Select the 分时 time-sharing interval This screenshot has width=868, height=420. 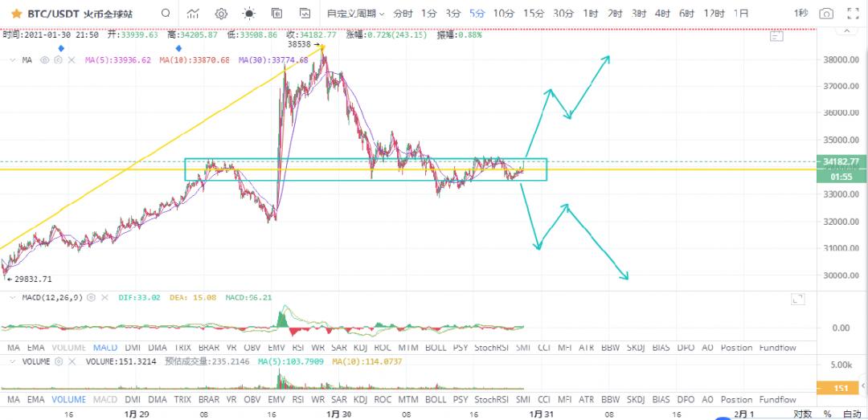[x=403, y=14]
